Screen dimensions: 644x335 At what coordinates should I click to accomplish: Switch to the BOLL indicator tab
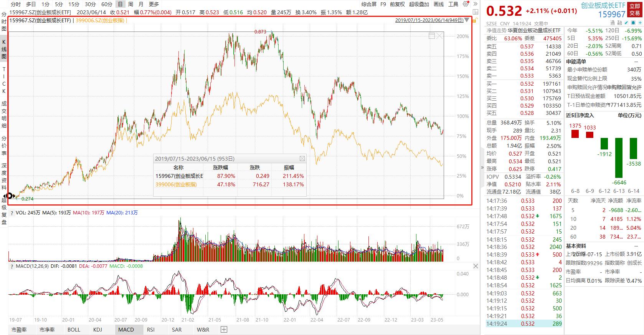coord(74,329)
